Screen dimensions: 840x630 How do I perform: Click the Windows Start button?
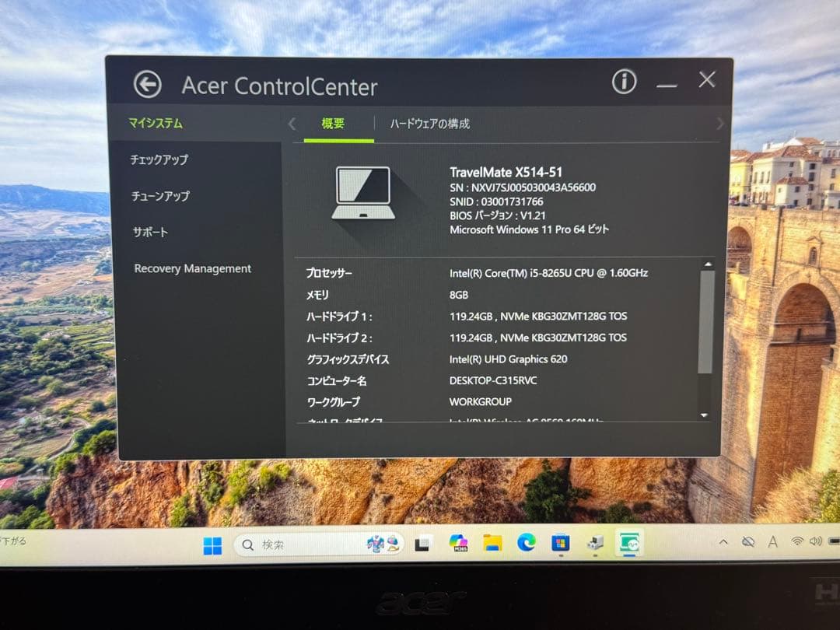(x=212, y=545)
